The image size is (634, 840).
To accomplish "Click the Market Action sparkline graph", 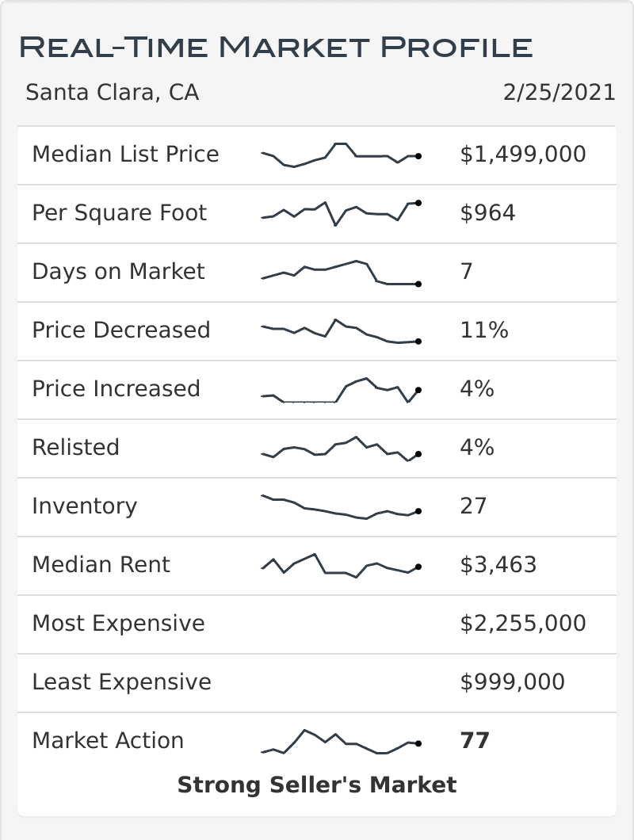I will pos(339,741).
